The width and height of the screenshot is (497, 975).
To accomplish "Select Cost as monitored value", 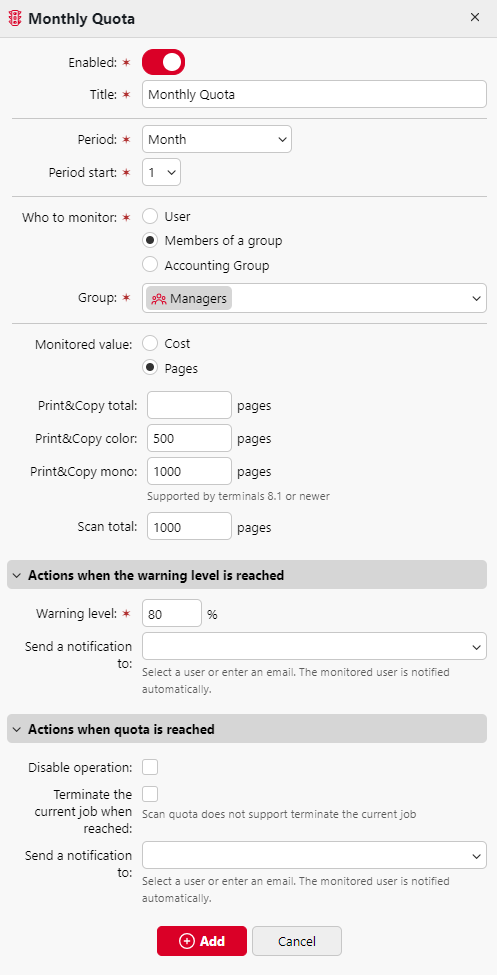I will pos(150,343).
